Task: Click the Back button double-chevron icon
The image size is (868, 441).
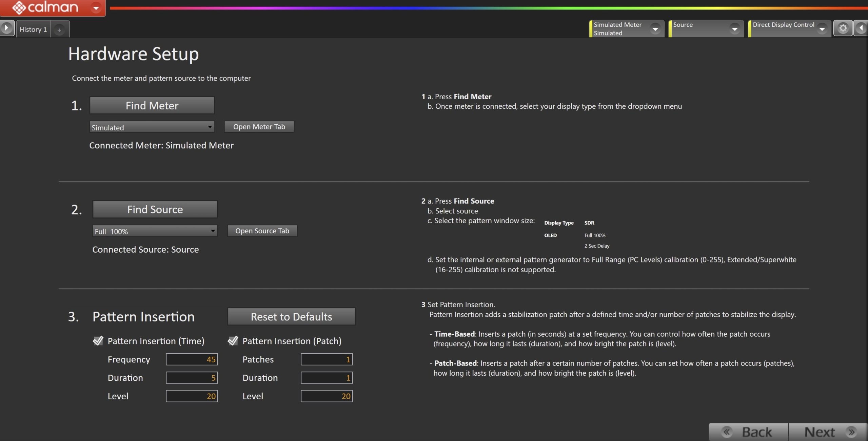Action: pyautogui.click(x=727, y=432)
